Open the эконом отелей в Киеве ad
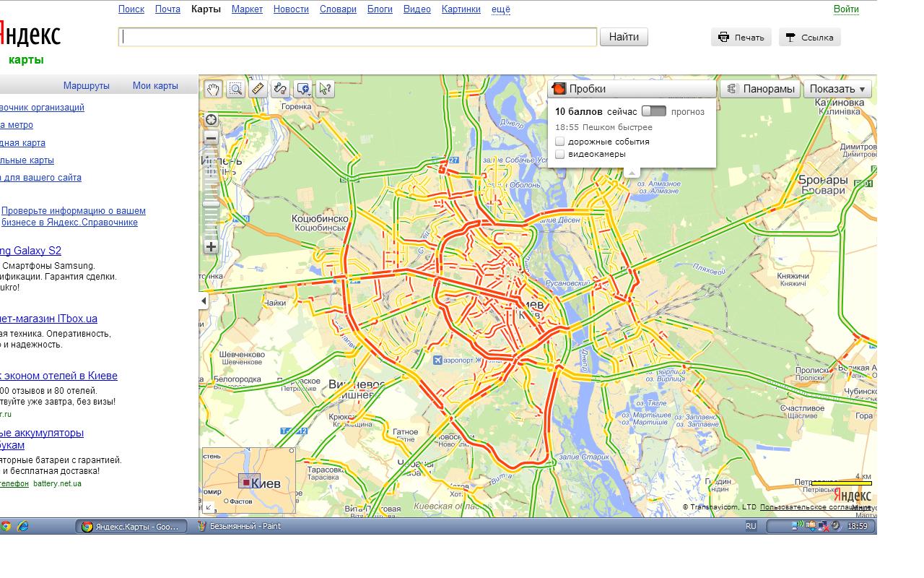Screen dimensions: 924x578 58,376
